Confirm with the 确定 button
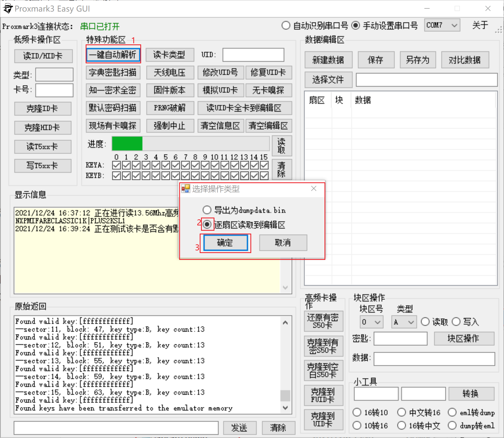 coord(225,243)
